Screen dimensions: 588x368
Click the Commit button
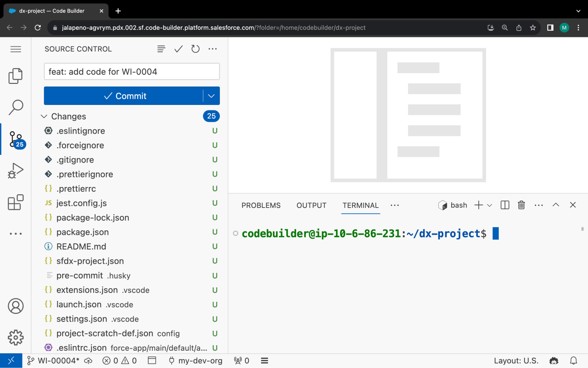[123, 96]
